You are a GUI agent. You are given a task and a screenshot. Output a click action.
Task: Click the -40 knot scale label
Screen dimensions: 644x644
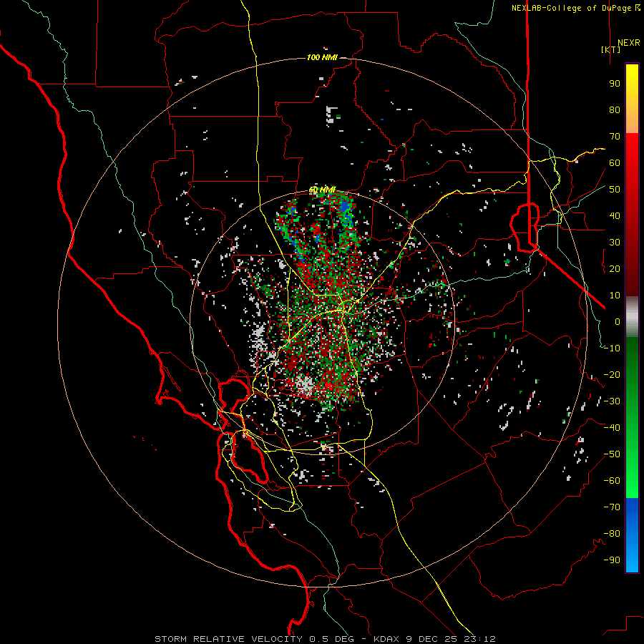[612, 428]
